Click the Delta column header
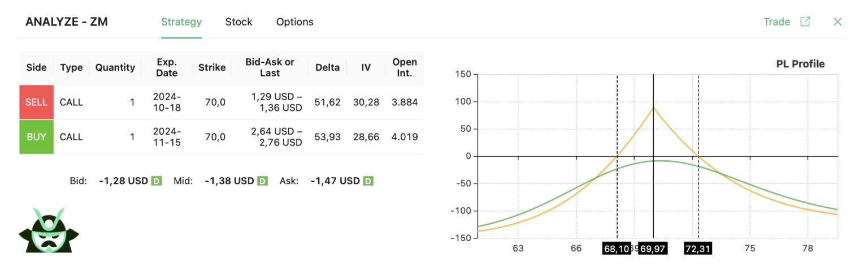The height and width of the screenshot is (270, 868). coord(328,67)
